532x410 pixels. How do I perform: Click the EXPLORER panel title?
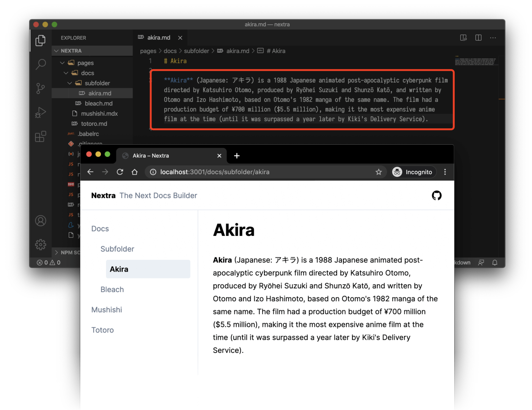click(73, 38)
